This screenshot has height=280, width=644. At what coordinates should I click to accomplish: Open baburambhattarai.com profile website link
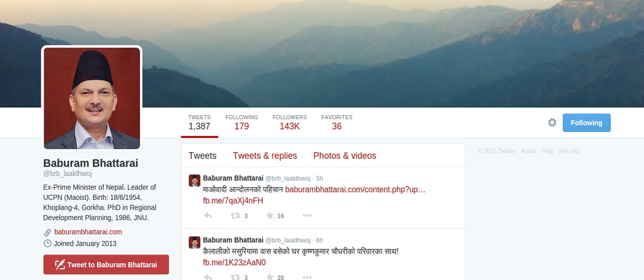pos(88,232)
